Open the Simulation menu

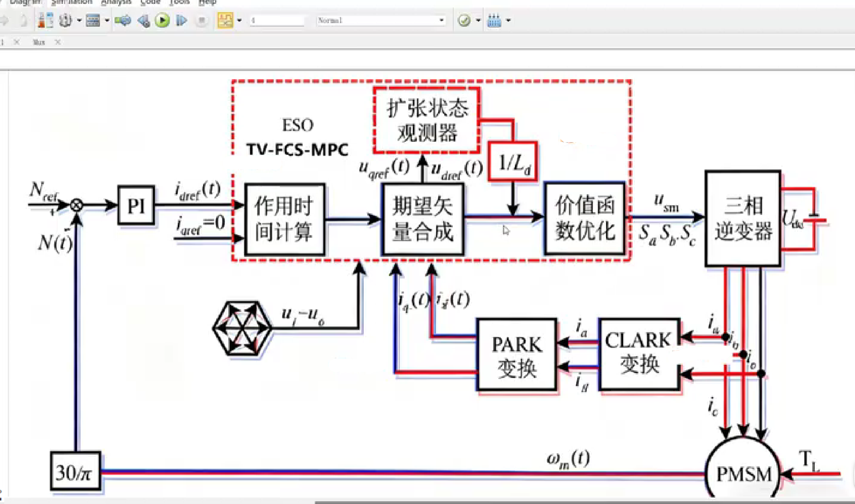[71, 2]
